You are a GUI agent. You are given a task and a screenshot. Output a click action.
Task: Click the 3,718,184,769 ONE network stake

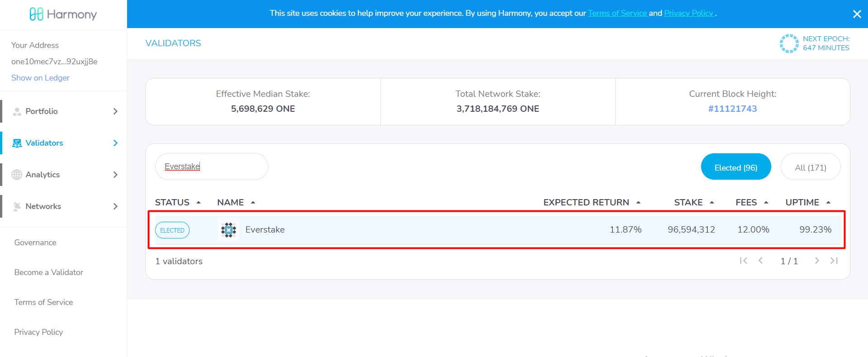click(x=498, y=109)
